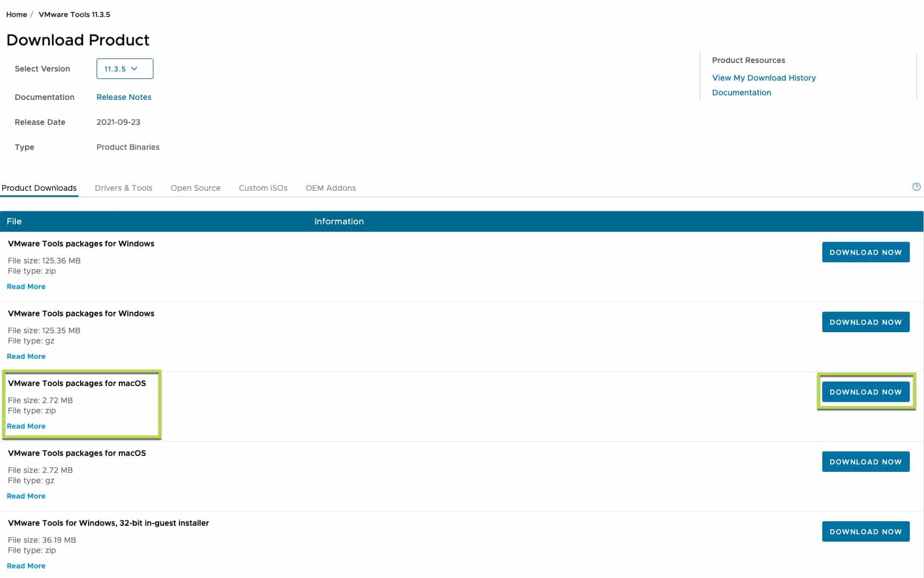Image resolution: width=924 pixels, height=578 pixels.
Task: Download macOS gz package now
Action: coord(865,462)
